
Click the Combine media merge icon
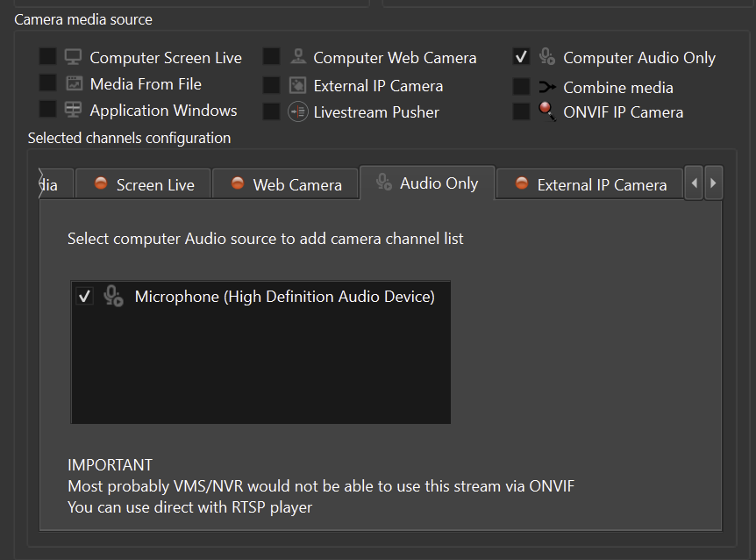(x=547, y=88)
